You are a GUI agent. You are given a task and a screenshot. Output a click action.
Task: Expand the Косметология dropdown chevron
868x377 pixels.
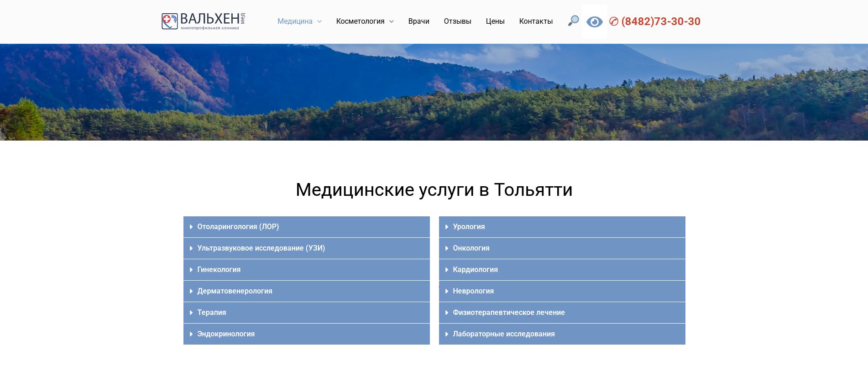(x=391, y=21)
